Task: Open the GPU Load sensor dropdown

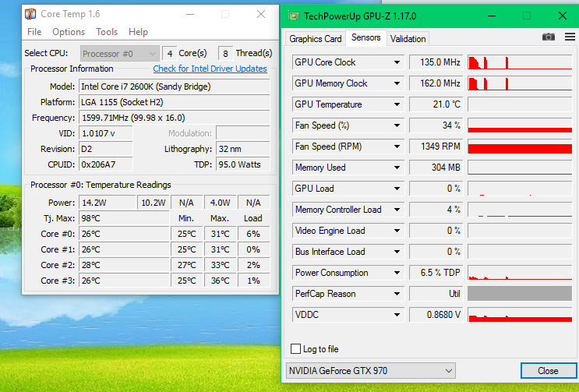Action: click(x=397, y=189)
